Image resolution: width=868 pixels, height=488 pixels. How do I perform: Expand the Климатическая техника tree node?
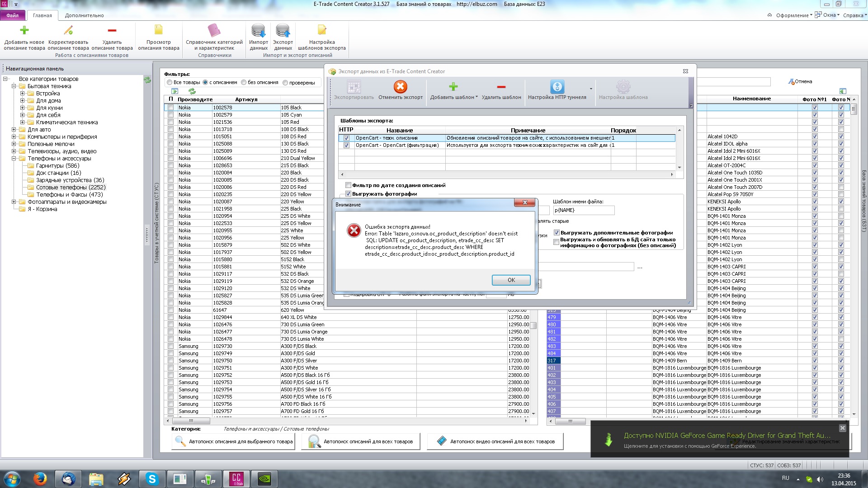(22, 122)
